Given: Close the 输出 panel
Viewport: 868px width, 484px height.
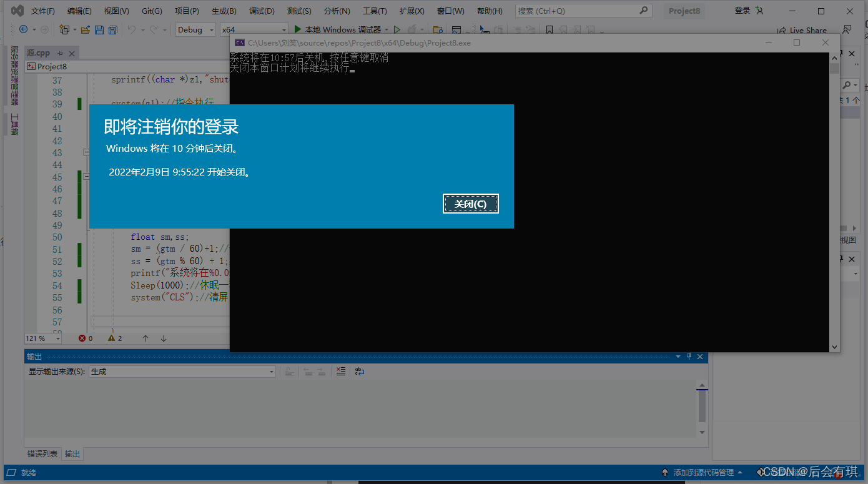Looking at the screenshot, I should [x=700, y=357].
